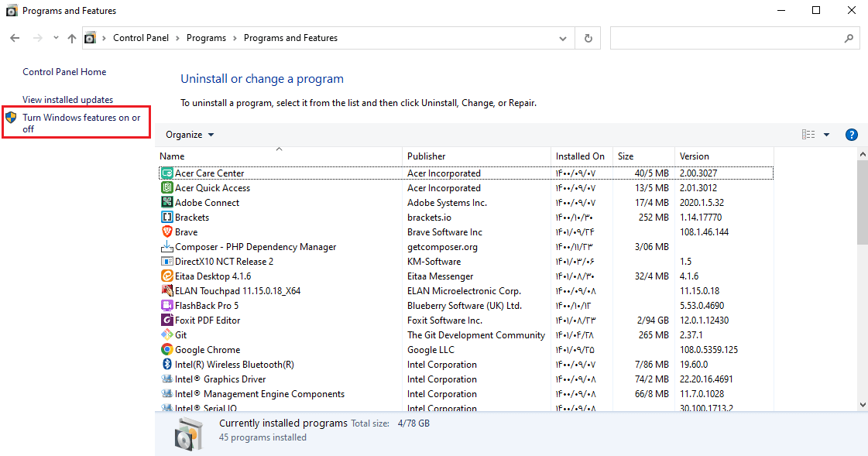Viewport: 868px width, 456px height.
Task: Click the Brave browser icon
Action: 166,232
